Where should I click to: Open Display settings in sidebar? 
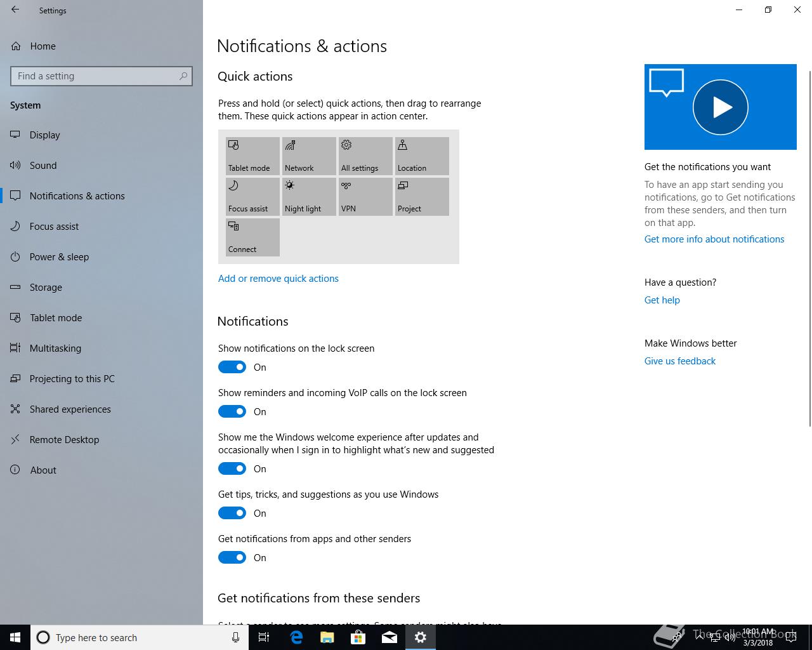coord(101,135)
